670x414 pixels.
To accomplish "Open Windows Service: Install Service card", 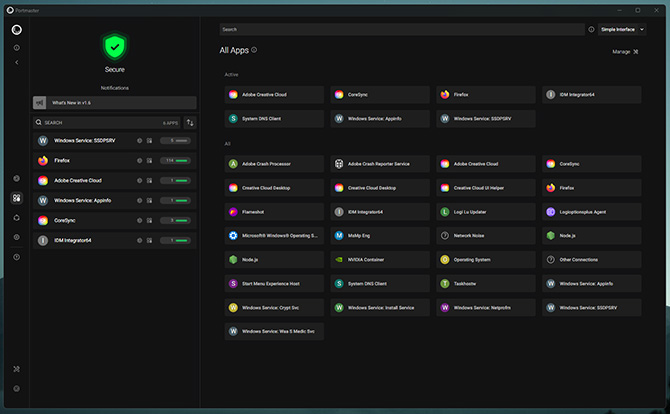I will (380, 308).
